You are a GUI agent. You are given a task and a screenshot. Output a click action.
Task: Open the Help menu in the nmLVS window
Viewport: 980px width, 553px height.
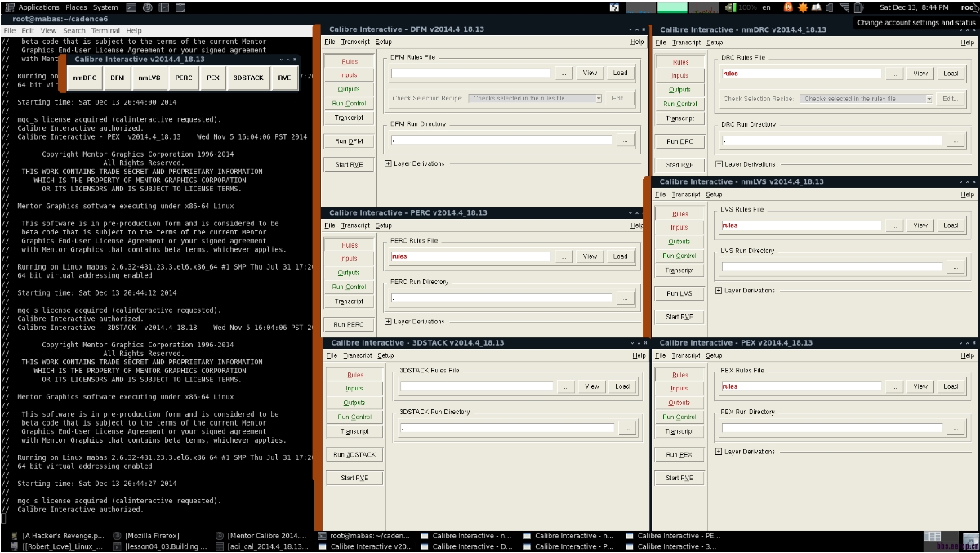[x=968, y=194]
